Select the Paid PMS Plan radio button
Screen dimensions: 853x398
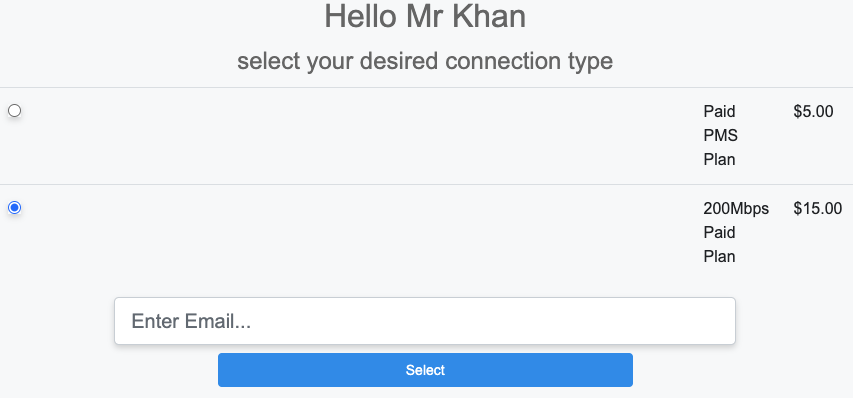tap(15, 111)
